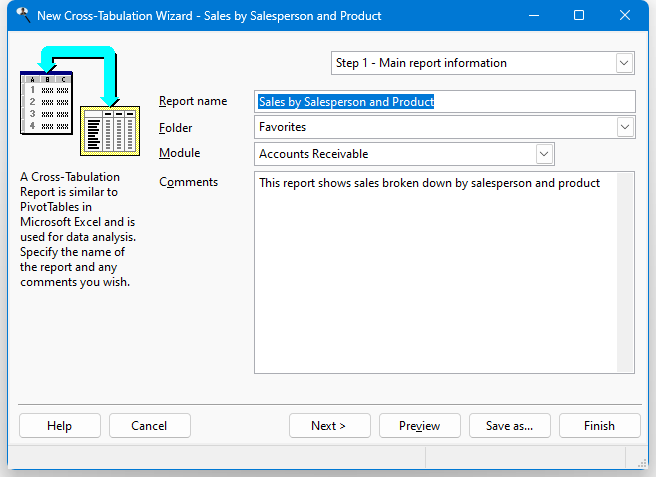Click the Save as... button

coord(510,426)
